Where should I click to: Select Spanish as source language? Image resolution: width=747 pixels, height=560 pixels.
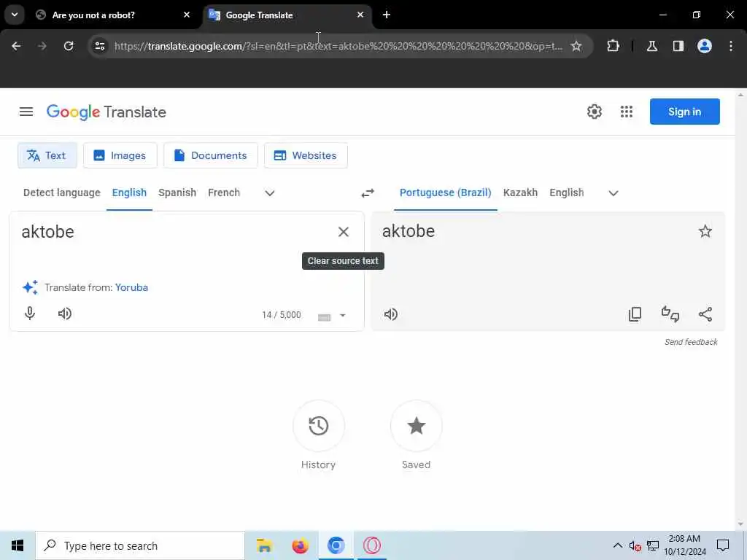(x=177, y=192)
